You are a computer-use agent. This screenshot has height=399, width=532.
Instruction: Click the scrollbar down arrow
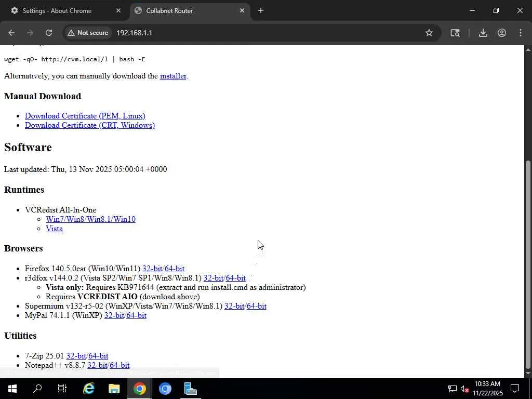528,374
